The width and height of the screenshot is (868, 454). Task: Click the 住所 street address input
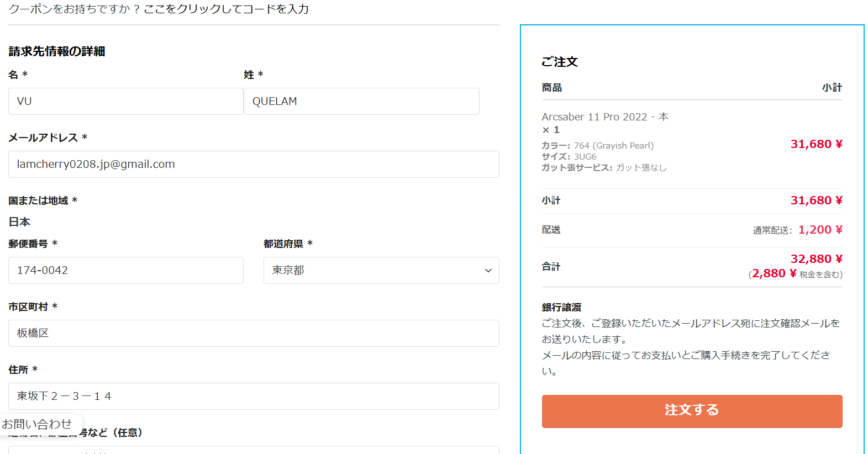pyautogui.click(x=254, y=397)
